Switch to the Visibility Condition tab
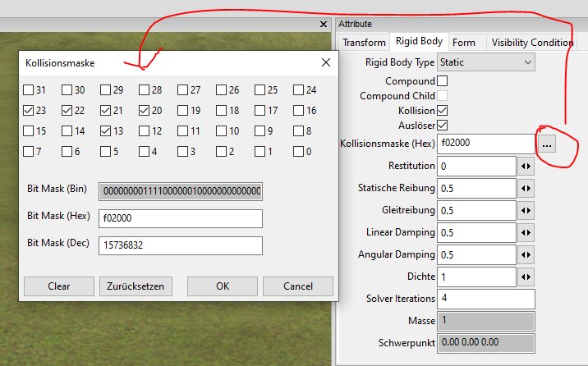 531,43
